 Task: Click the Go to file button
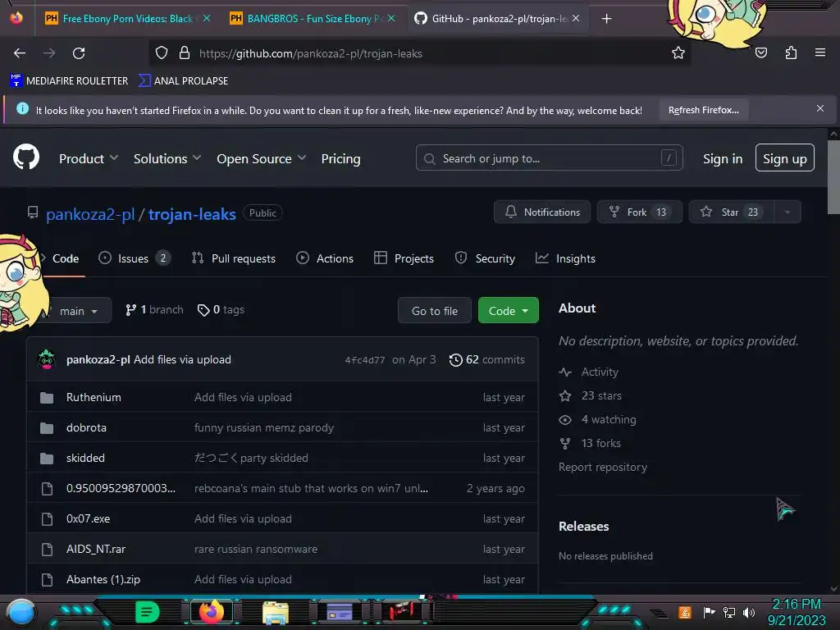[x=435, y=311]
